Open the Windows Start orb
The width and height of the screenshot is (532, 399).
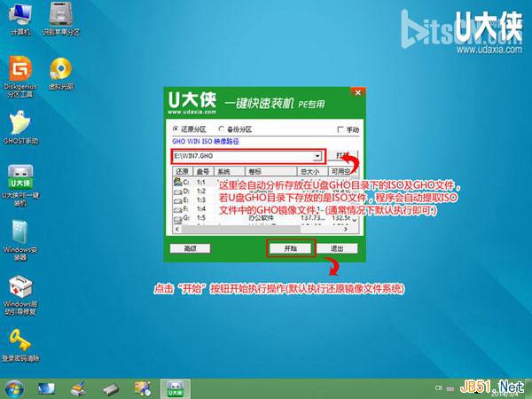click(14, 389)
